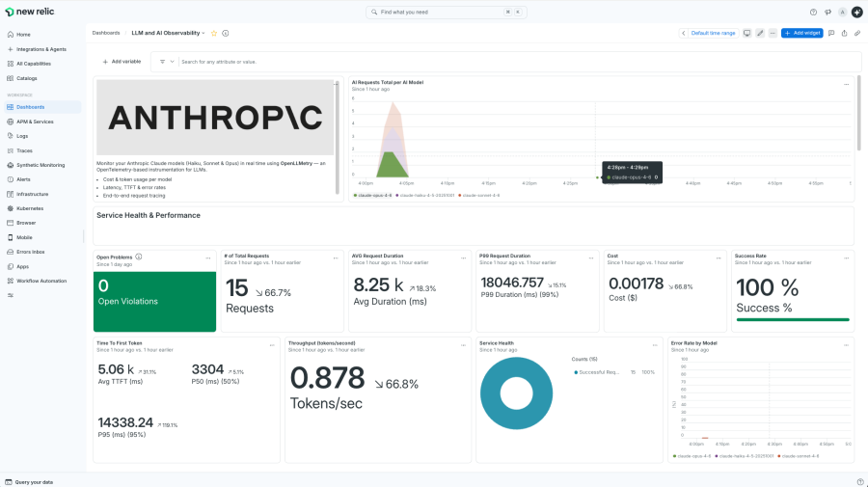The image size is (868, 487).
Task: Open the Default time range picker
Action: 713,33
